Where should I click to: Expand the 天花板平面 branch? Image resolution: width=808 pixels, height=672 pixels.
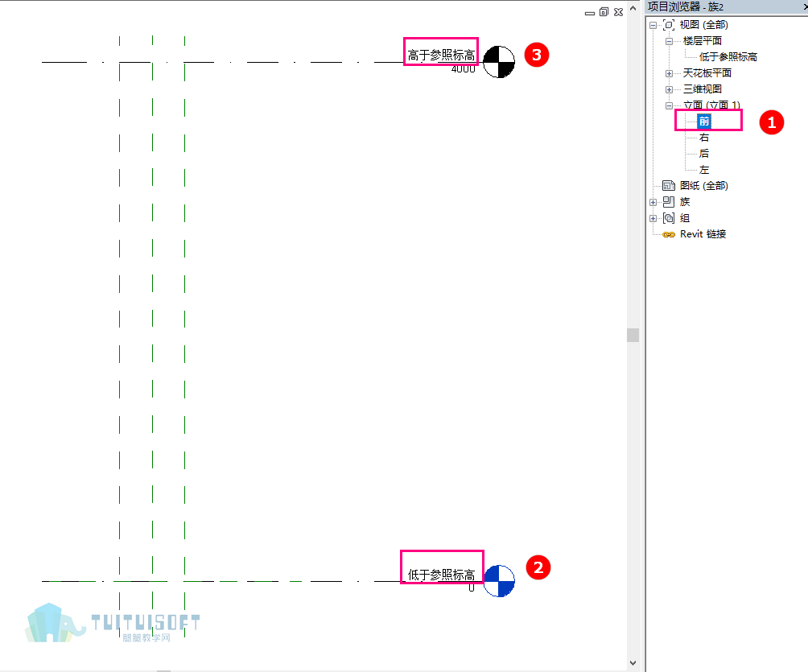669,74
